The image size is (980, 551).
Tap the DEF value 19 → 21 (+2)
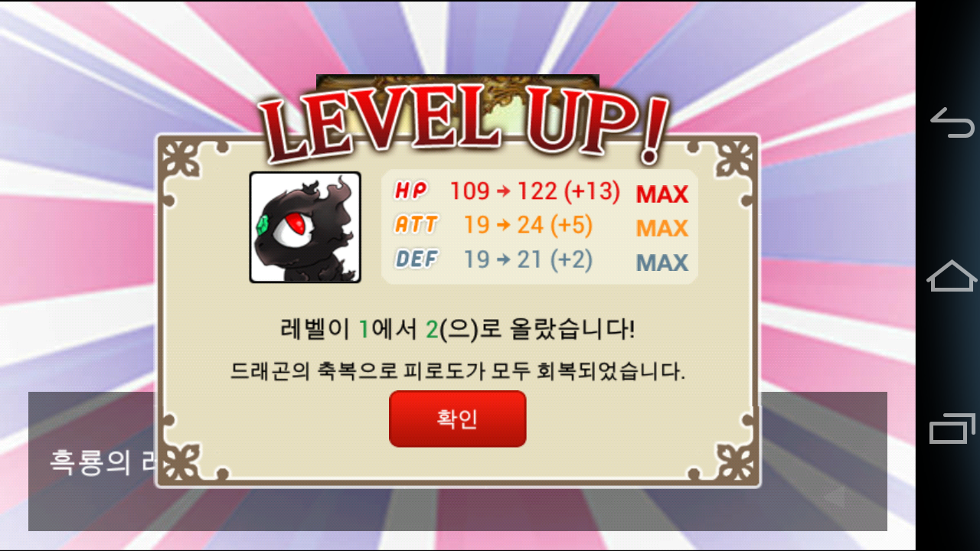pos(528,259)
